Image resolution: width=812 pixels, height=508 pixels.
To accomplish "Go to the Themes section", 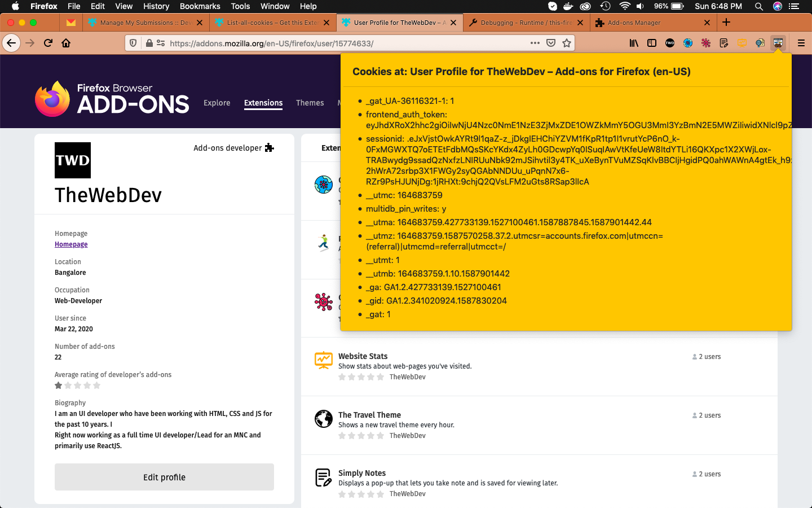I will tap(310, 103).
